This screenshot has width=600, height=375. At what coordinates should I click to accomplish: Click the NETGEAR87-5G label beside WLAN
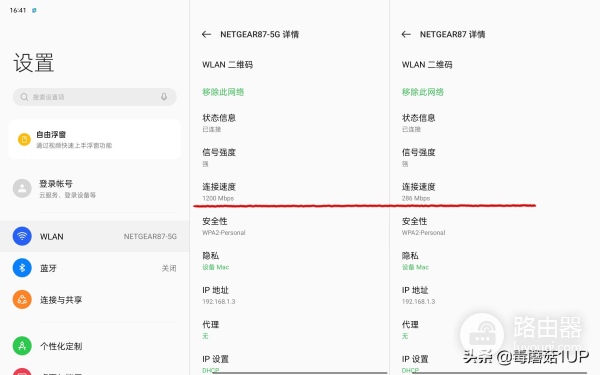click(x=150, y=236)
